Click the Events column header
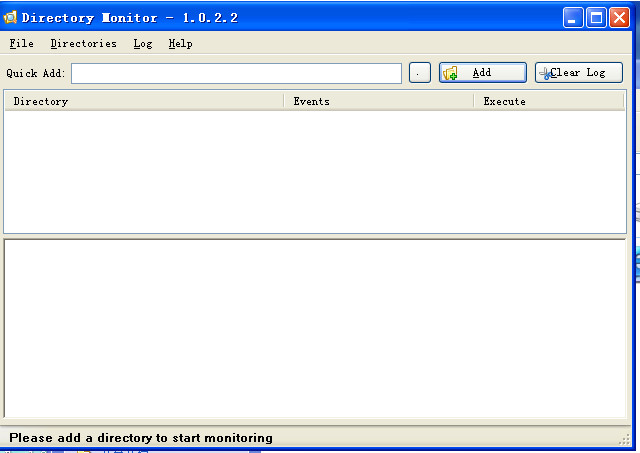The width and height of the screenshot is (640, 453). (379, 101)
